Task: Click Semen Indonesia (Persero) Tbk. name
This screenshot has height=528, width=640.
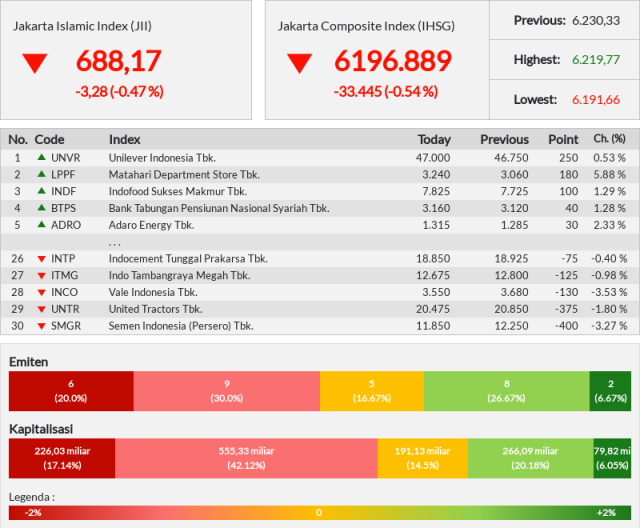Action: pyautogui.click(x=181, y=326)
